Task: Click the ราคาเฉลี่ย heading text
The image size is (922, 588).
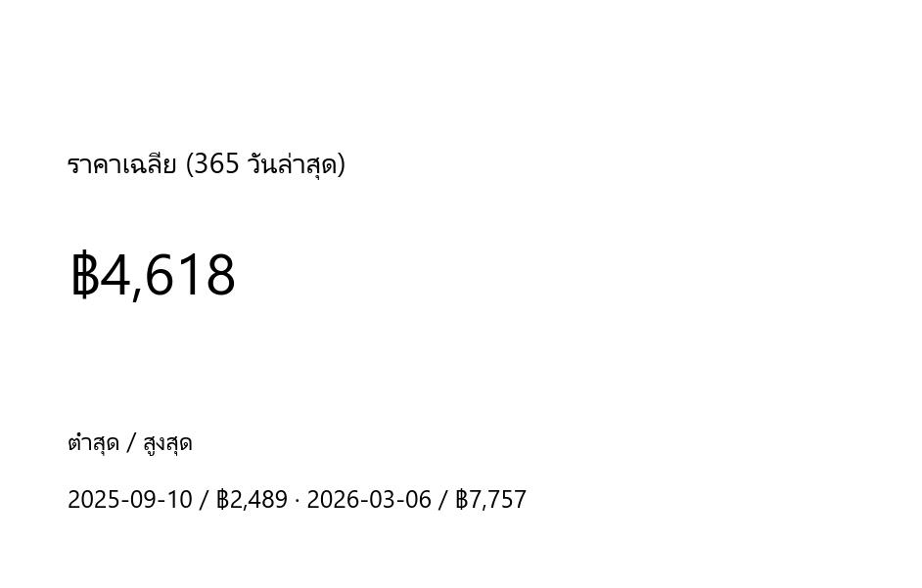Action: coord(121,164)
